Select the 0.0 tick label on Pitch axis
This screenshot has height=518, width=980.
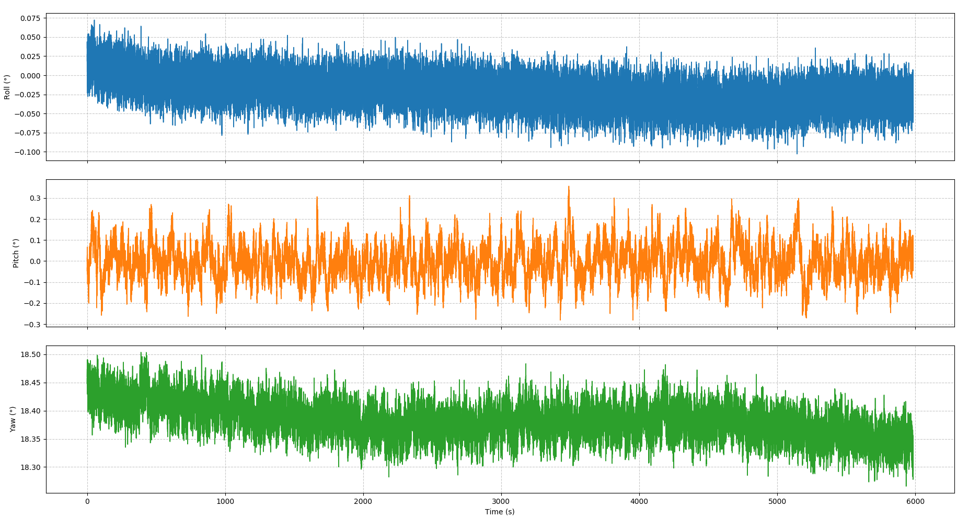[35, 261]
